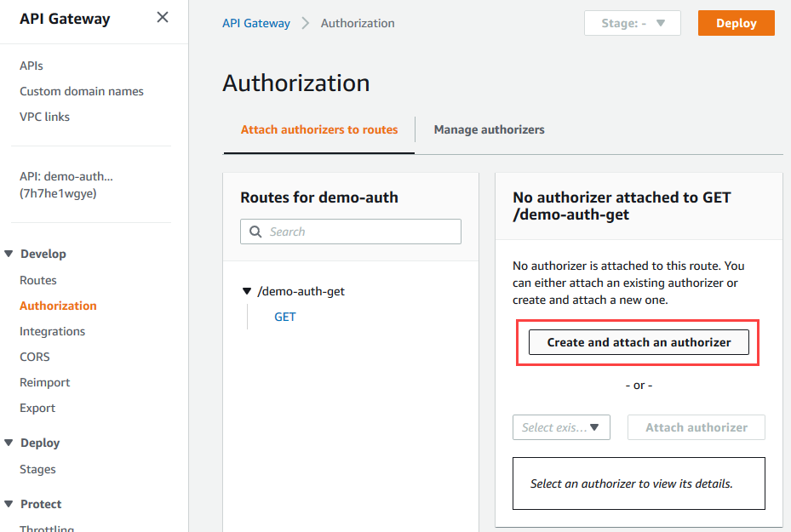This screenshot has width=791, height=532.
Task: Navigate to Routes in the sidebar
Action: click(x=37, y=280)
